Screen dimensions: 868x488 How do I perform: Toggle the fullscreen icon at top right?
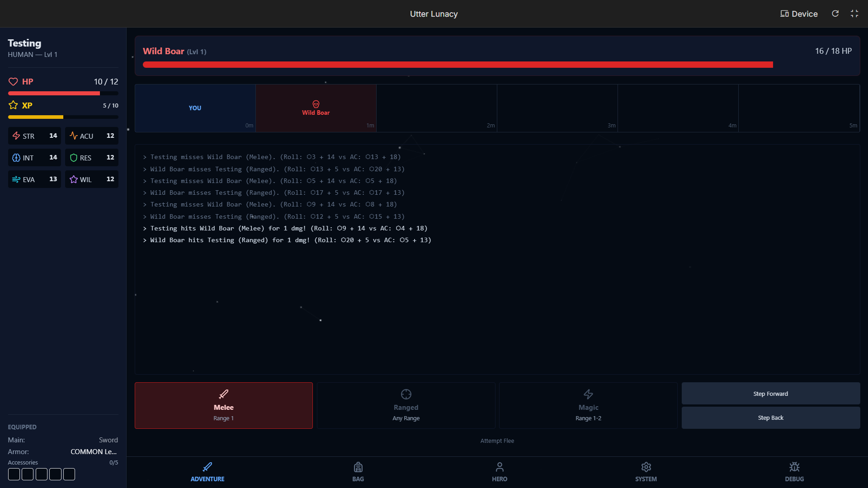854,14
